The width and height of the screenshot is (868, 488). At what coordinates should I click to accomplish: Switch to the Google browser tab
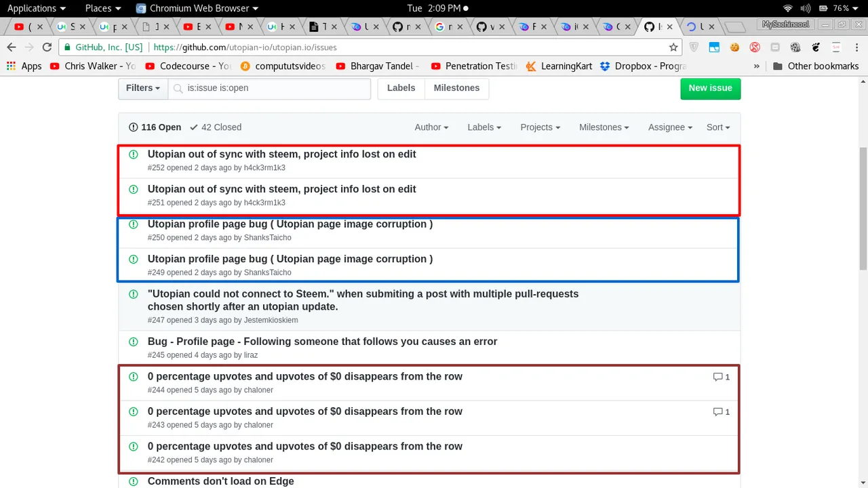[448, 27]
